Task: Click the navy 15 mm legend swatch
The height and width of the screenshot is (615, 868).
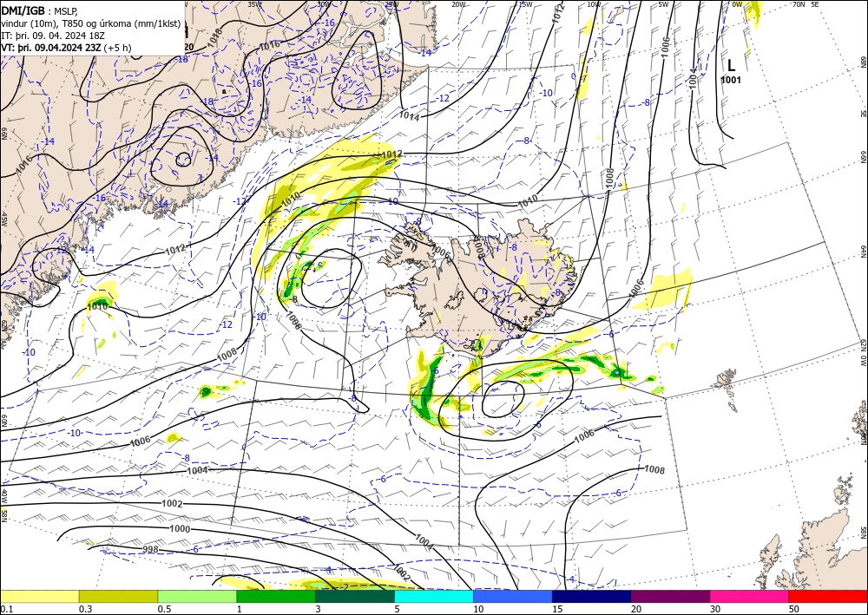Action: pos(592,596)
